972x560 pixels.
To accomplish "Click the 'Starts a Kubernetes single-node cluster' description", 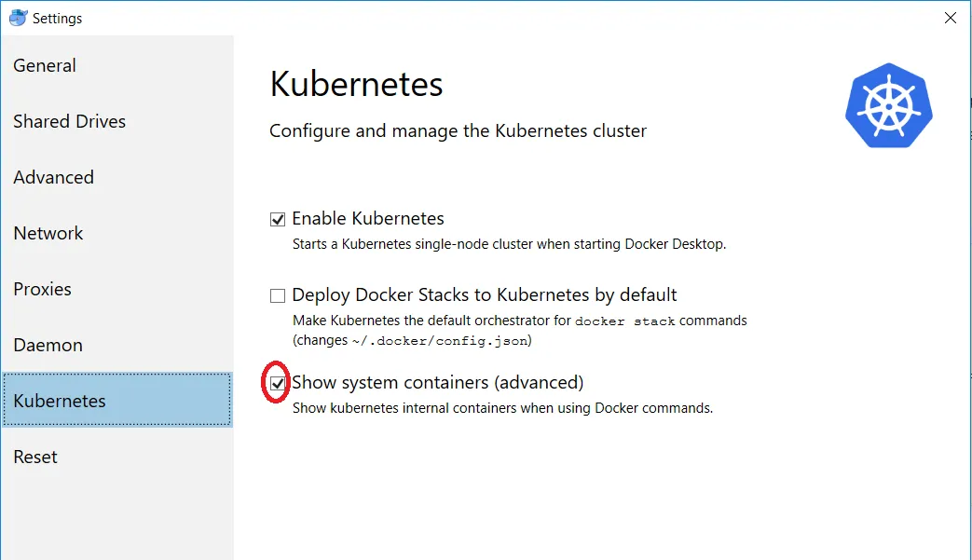I will [x=509, y=244].
